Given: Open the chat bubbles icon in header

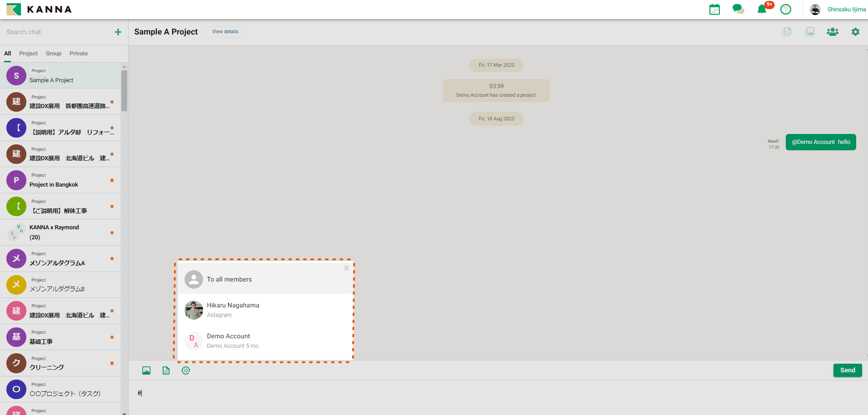Looking at the screenshot, I should 738,10.
